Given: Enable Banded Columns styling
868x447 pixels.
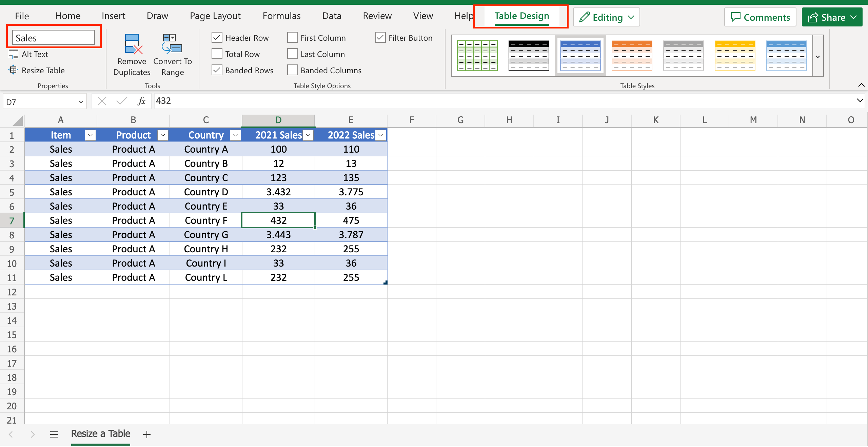Looking at the screenshot, I should coord(292,70).
